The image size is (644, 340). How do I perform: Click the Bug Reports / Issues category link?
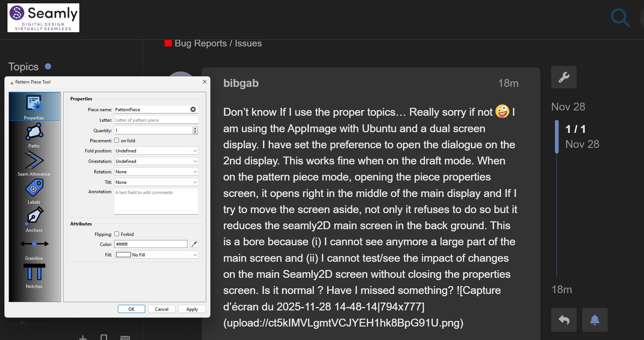pos(218,43)
